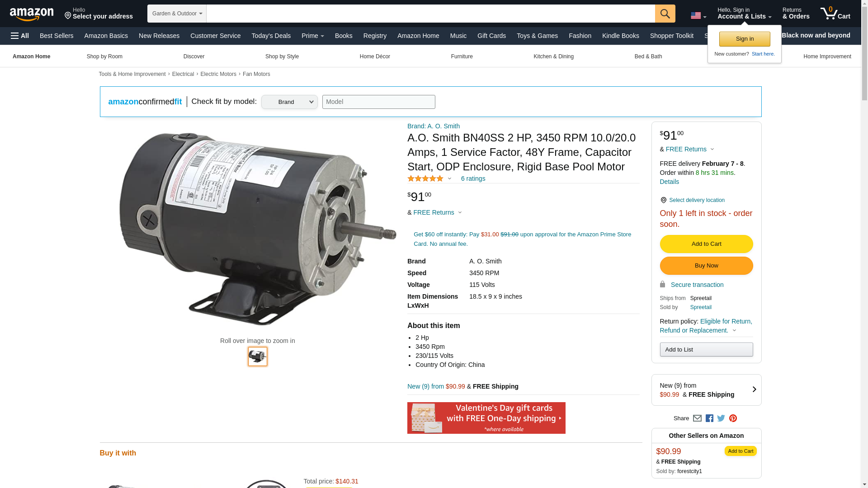
Task: Click the Add to Cart button
Action: 706,244
